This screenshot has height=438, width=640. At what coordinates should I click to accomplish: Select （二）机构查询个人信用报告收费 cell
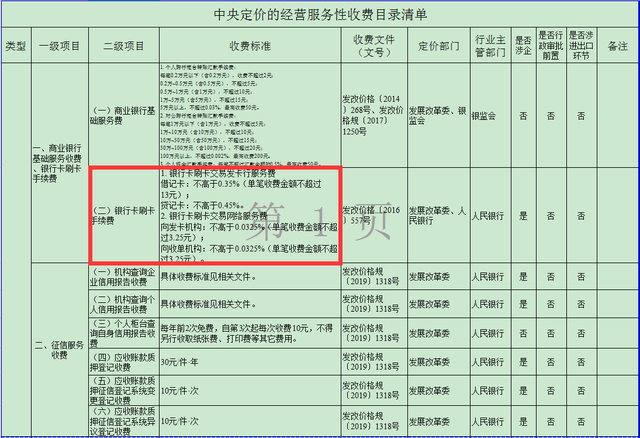[123, 304]
